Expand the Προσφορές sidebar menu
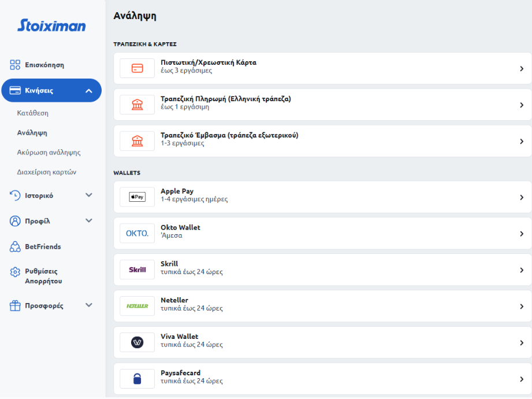532x399 pixels. click(88, 305)
